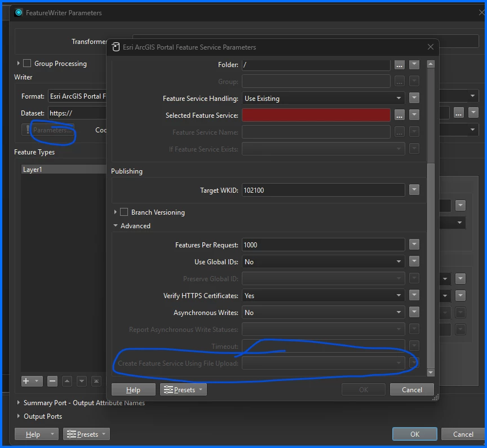The image size is (487, 448).
Task: Expand the Output Ports section
Action: (19, 416)
